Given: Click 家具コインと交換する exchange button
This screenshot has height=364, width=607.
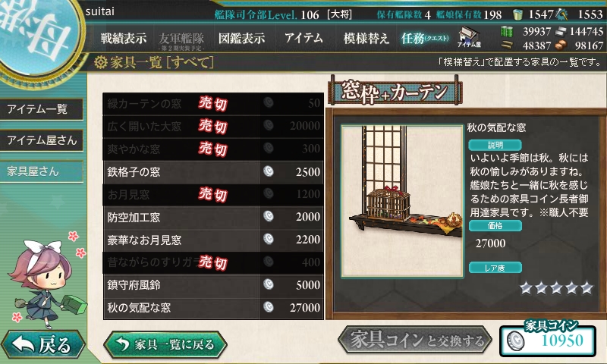Looking at the screenshot, I should click(415, 340).
